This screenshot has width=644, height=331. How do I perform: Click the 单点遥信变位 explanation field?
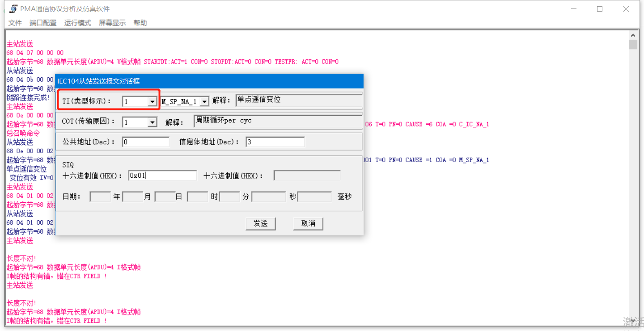[x=299, y=101]
